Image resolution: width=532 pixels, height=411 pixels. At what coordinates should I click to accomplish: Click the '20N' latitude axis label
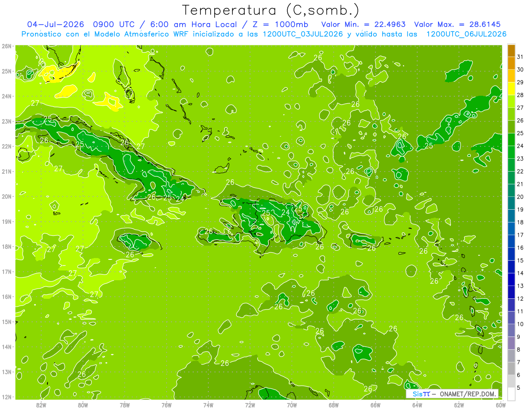pos(6,196)
